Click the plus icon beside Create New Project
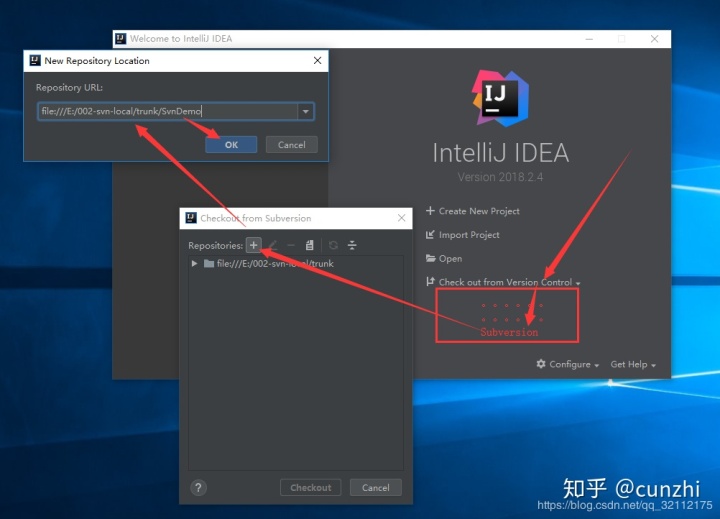Image resolution: width=720 pixels, height=519 pixels. point(430,211)
